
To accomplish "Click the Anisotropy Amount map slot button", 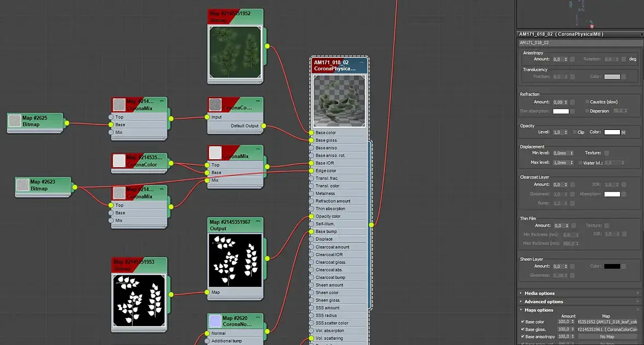I will [572, 59].
